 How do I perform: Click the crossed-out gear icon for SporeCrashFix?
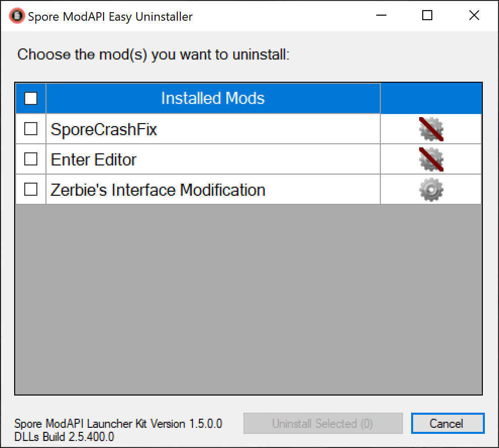(x=431, y=129)
